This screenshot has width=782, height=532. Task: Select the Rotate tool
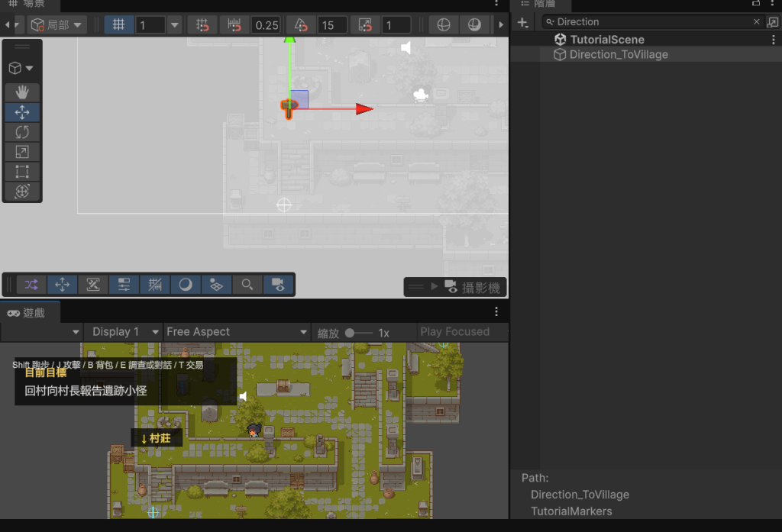click(x=22, y=132)
